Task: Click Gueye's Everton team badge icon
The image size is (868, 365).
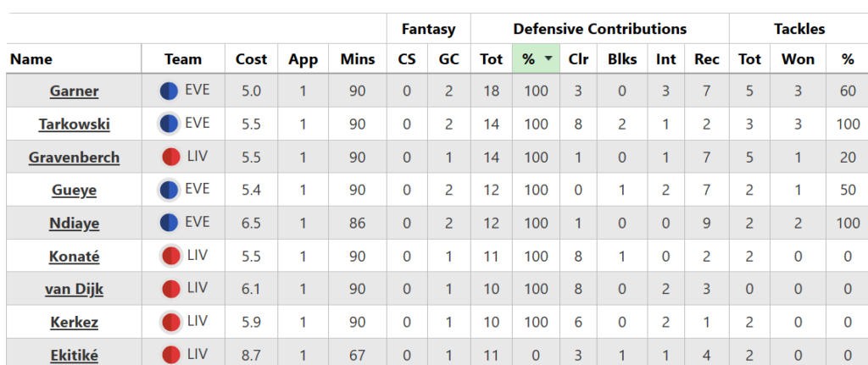Action: point(169,190)
